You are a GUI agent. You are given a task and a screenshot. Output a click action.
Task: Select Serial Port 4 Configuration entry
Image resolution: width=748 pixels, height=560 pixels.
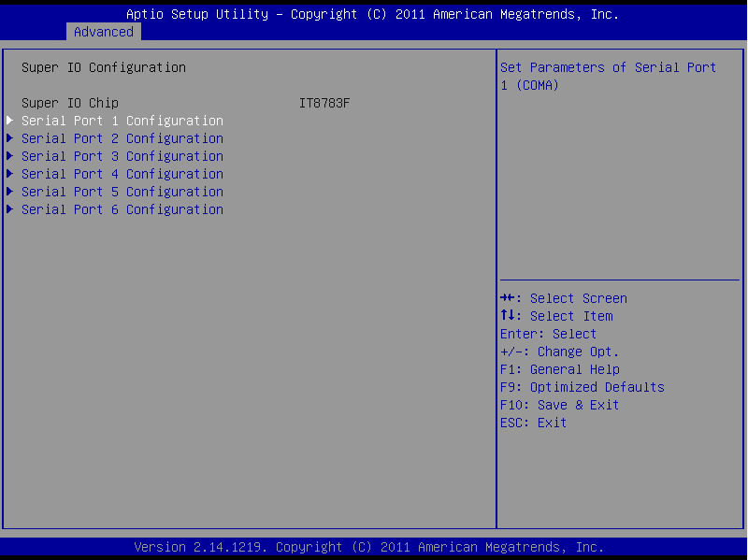point(122,174)
